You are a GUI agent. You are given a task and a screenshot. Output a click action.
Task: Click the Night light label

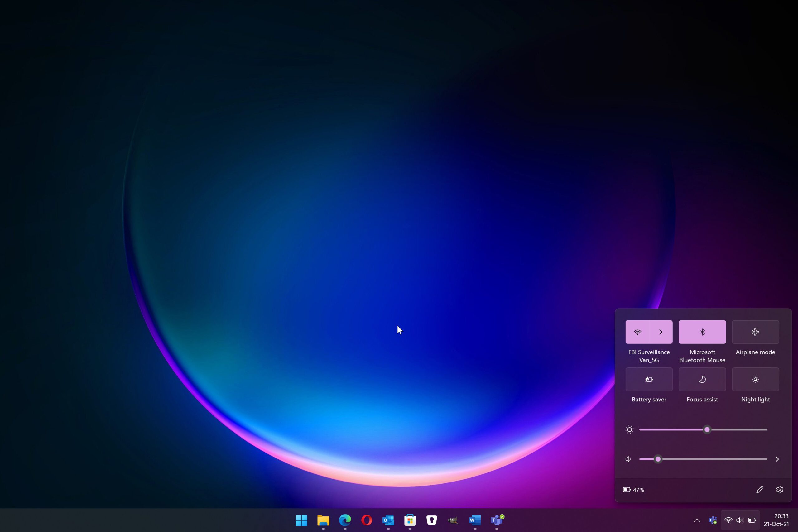tap(756, 399)
